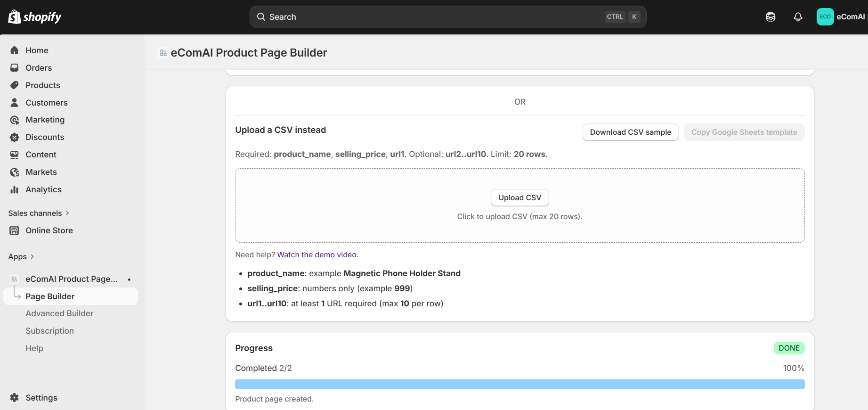The width and height of the screenshot is (868, 410).
Task: Switch to the Advanced Builder page
Action: [59, 313]
